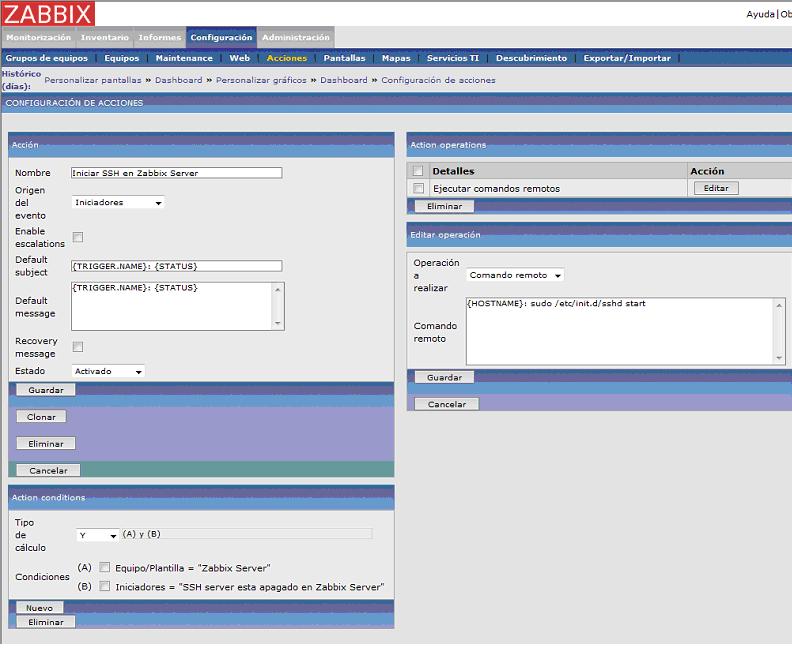
Task: Check the Equipo/Plantilla condition (A) box
Action: tap(104, 567)
